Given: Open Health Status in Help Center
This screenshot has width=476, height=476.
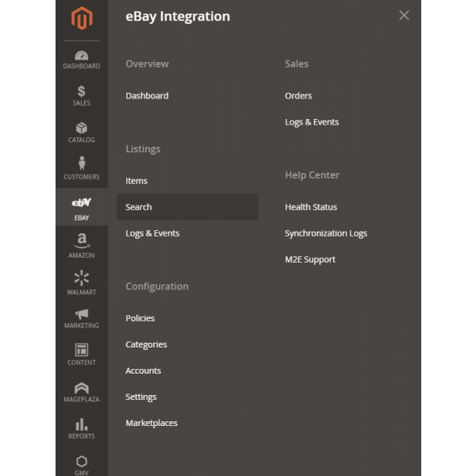Looking at the screenshot, I should [x=311, y=207].
